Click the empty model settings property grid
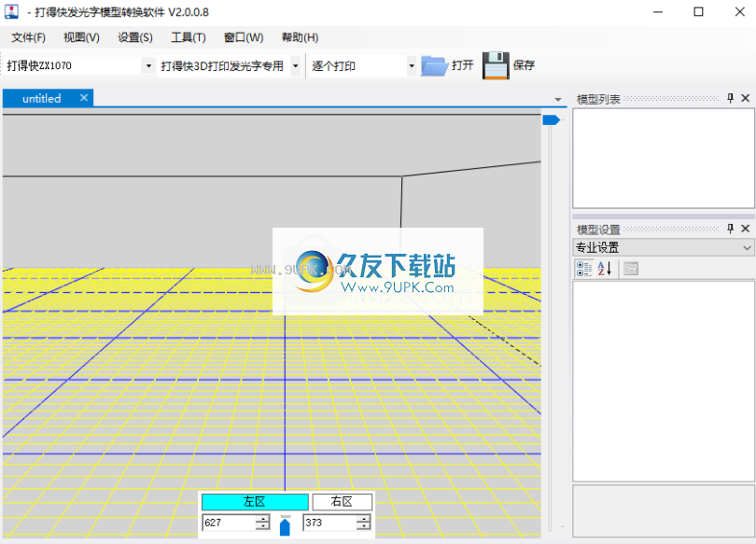 [x=664, y=381]
